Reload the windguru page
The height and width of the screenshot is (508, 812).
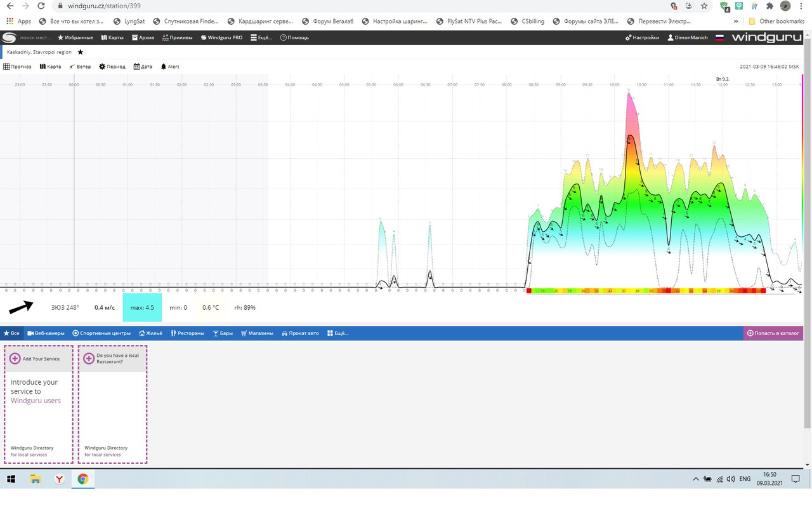[41, 6]
